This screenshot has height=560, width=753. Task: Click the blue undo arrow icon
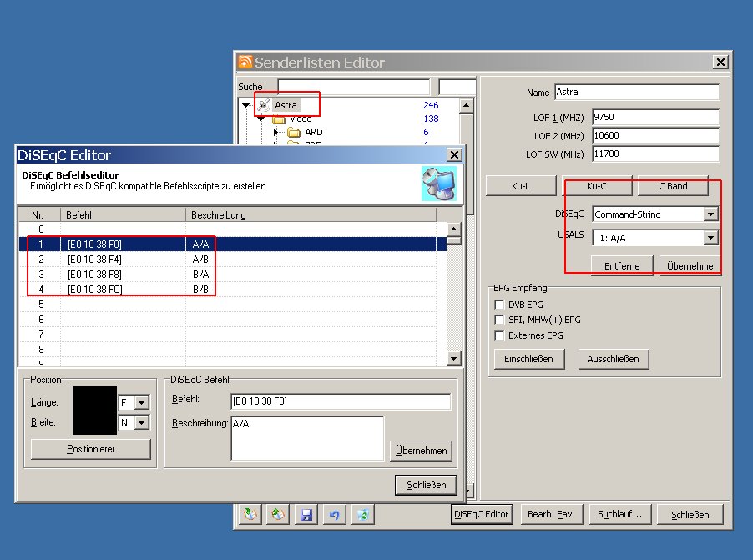tap(334, 515)
